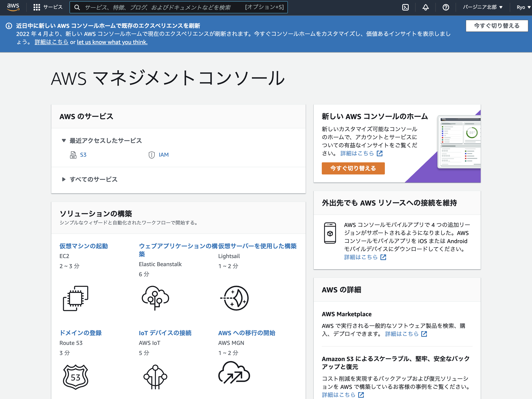Open the notifications bell
The width and height of the screenshot is (532, 399).
[x=425, y=7]
